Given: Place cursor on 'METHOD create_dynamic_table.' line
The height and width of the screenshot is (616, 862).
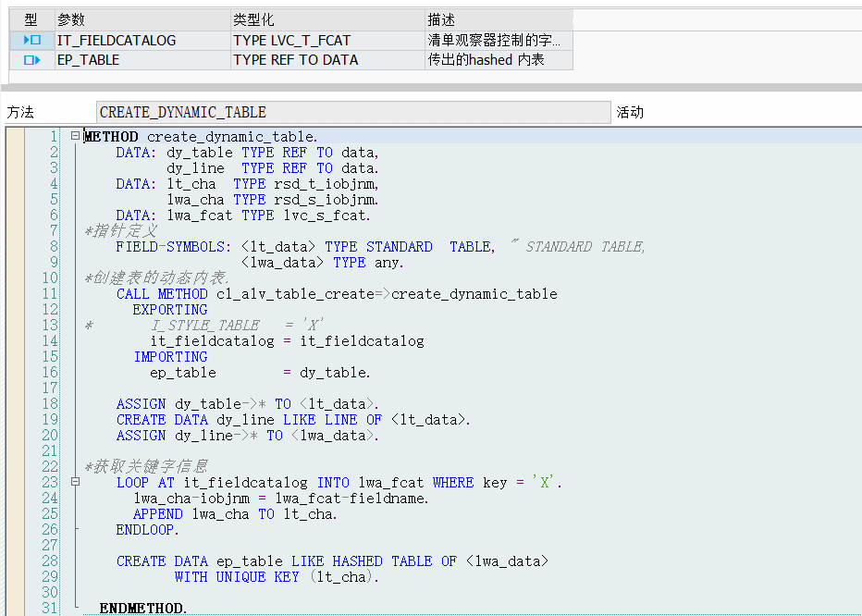Looking at the screenshot, I should tap(201, 136).
